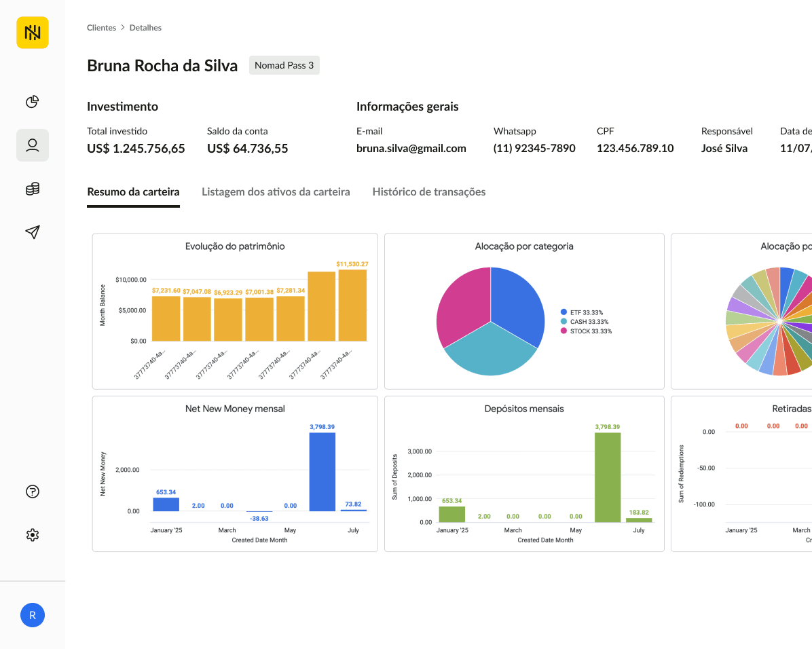Select the Resumo da carteira tab
The image size is (812, 649).
point(133,191)
